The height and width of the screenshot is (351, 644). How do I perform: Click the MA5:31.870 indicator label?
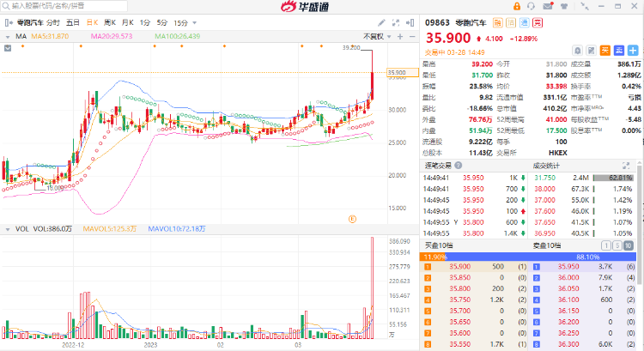pyautogui.click(x=50, y=37)
